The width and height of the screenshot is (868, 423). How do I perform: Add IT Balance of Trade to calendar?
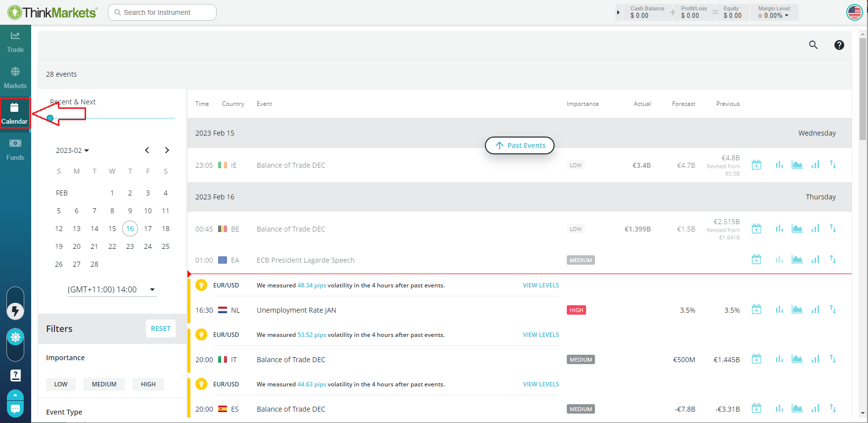point(757,359)
